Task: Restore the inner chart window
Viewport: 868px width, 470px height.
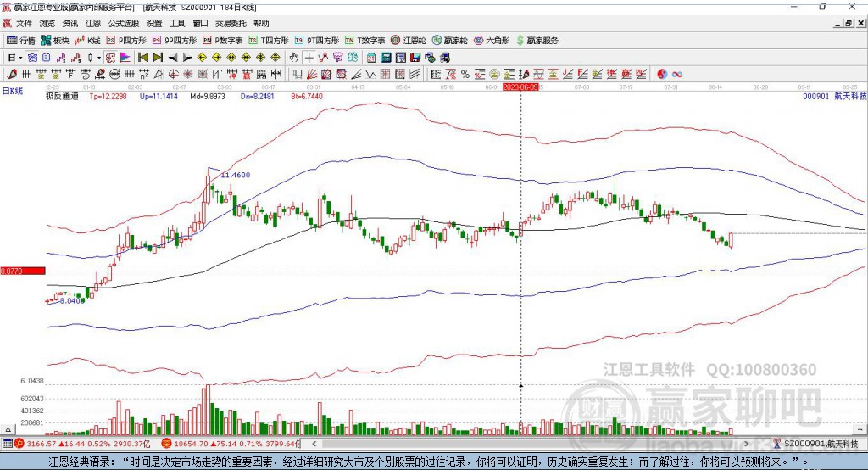Action: [848, 23]
